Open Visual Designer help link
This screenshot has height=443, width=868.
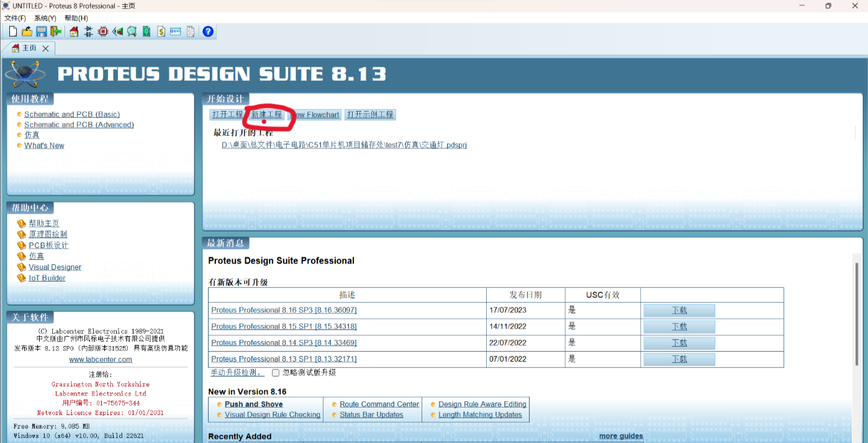pyautogui.click(x=55, y=267)
